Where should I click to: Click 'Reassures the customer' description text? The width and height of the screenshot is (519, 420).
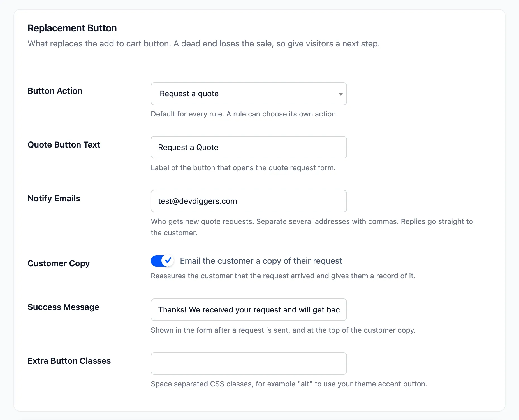[x=283, y=276]
